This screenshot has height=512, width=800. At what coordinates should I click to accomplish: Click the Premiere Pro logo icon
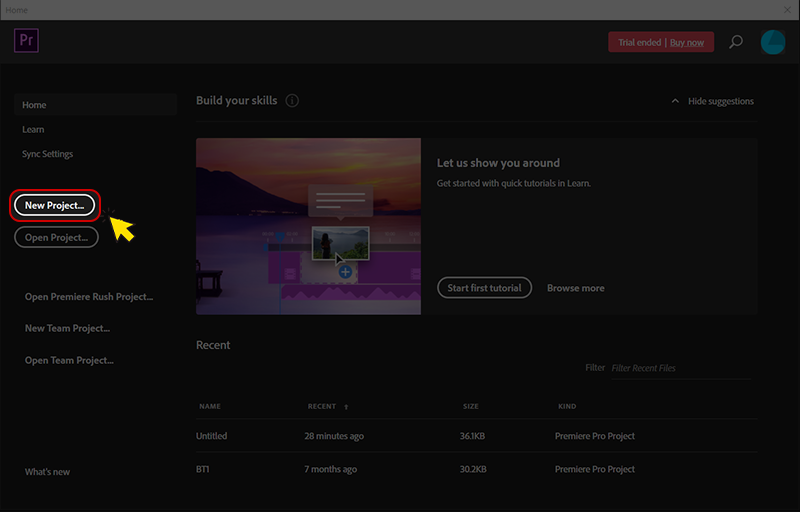click(x=26, y=41)
